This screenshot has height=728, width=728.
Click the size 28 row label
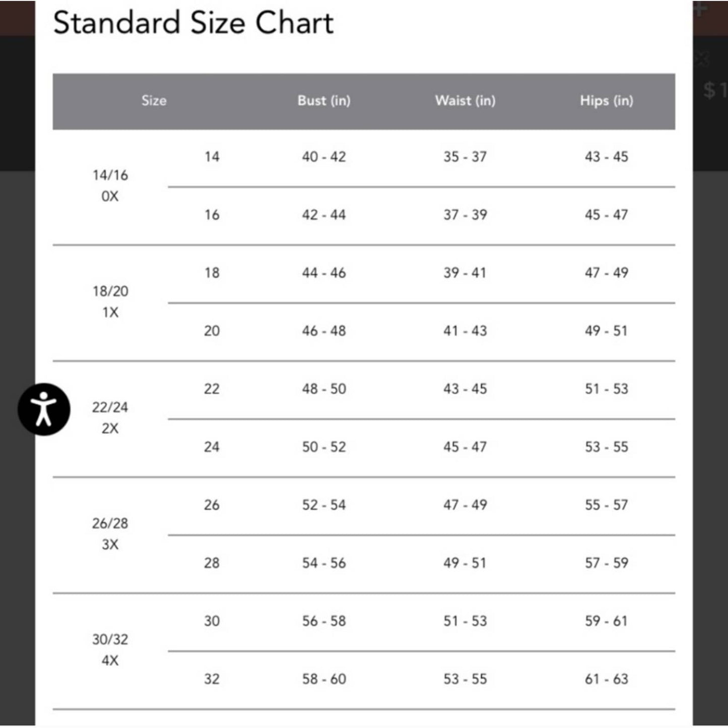point(212,563)
